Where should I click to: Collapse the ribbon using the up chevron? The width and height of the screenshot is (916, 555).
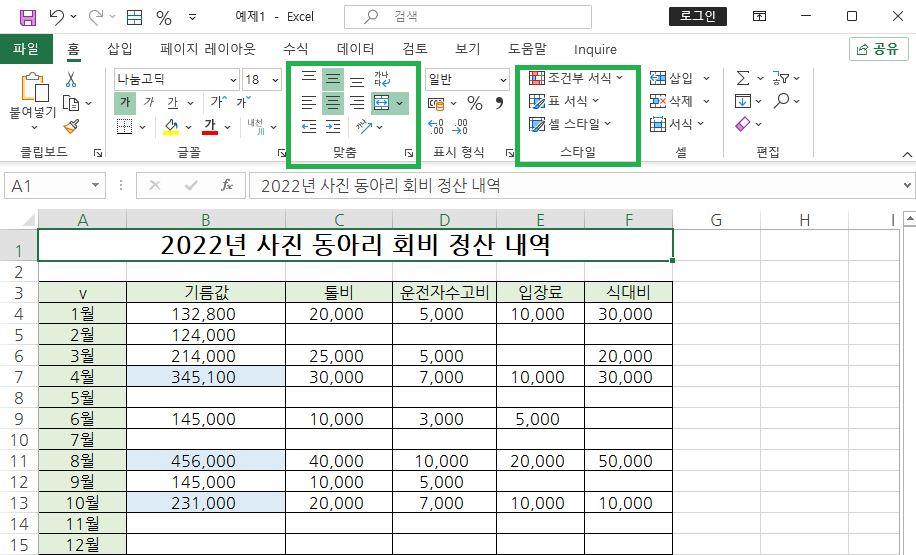[907, 154]
